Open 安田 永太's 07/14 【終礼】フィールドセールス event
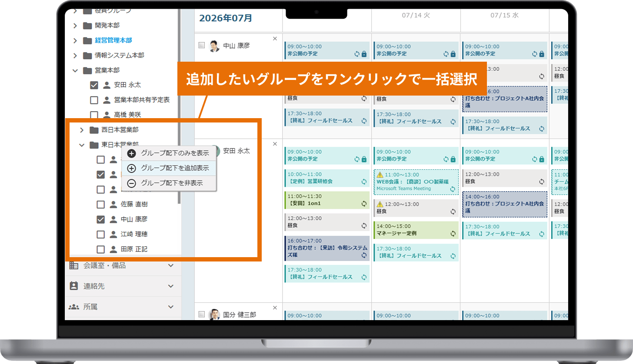The width and height of the screenshot is (633, 364). (416, 252)
